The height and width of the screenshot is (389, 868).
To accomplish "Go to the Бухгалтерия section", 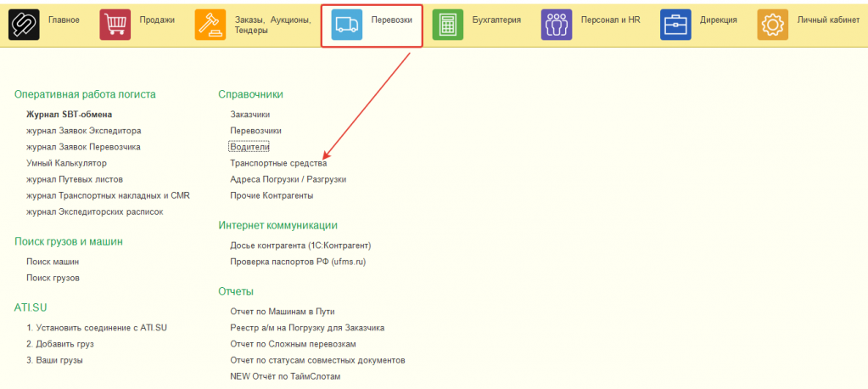I will point(496,20).
